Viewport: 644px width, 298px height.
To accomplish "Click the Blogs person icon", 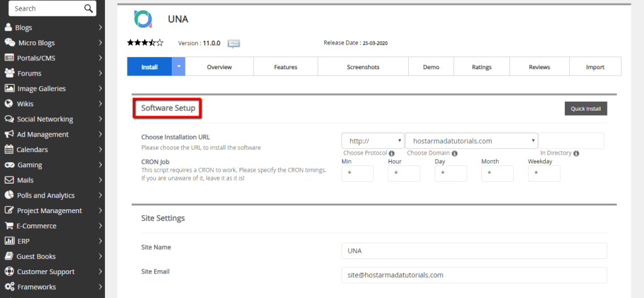I will [8, 28].
